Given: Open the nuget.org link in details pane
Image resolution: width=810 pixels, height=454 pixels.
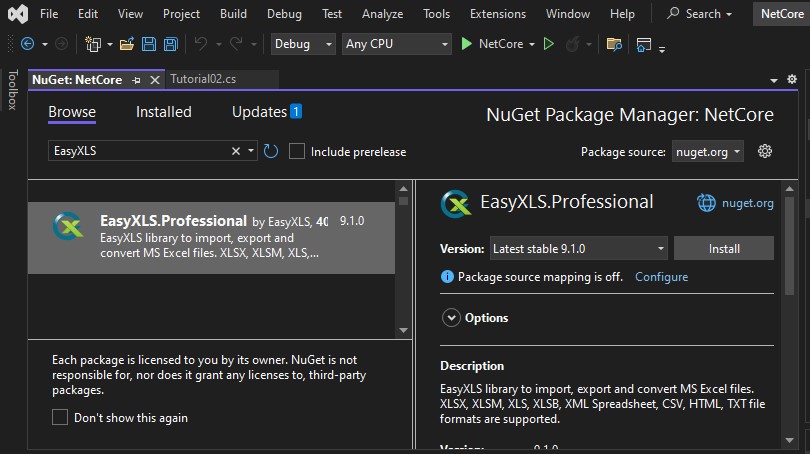Looking at the screenshot, I should [747, 203].
